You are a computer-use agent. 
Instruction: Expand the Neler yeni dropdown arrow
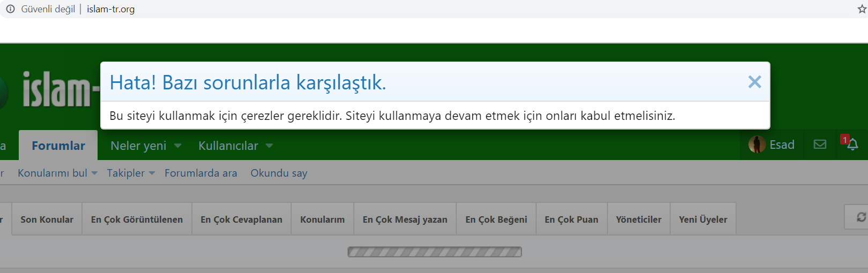[178, 146]
